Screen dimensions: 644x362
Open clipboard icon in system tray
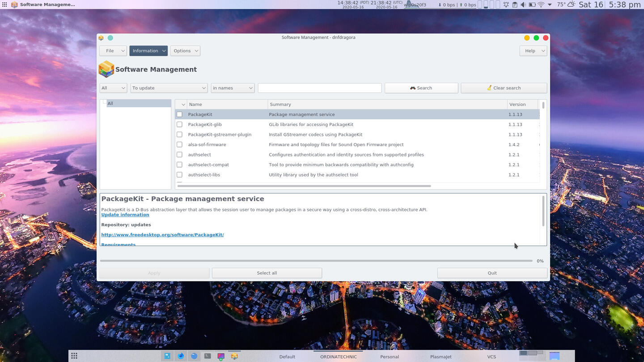[515, 4]
